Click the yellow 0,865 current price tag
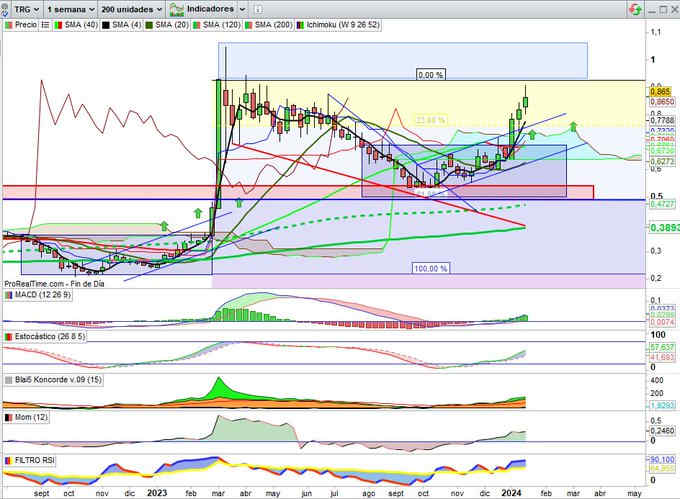The width and height of the screenshot is (680, 499). tap(660, 92)
